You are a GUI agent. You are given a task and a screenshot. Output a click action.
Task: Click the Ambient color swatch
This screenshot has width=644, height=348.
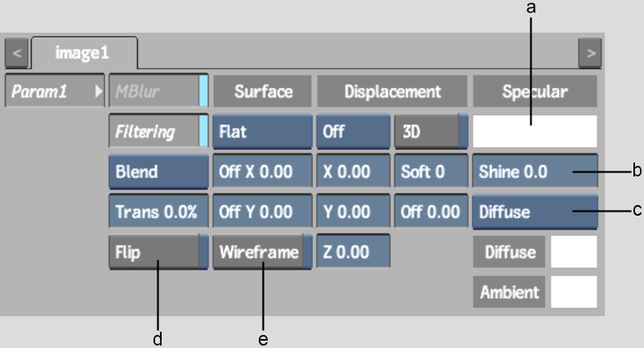(x=574, y=292)
